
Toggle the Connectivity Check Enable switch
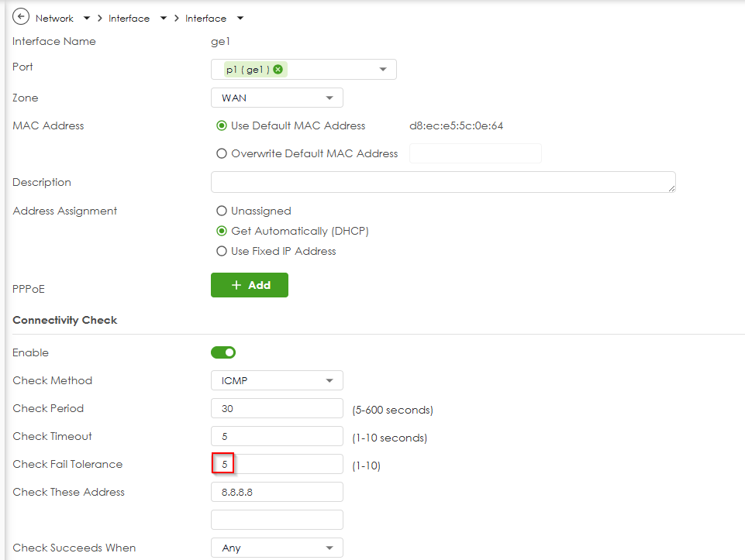(x=223, y=352)
